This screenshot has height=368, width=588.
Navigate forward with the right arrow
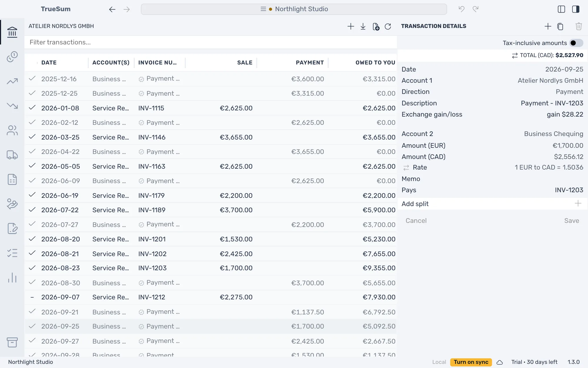[x=126, y=9]
